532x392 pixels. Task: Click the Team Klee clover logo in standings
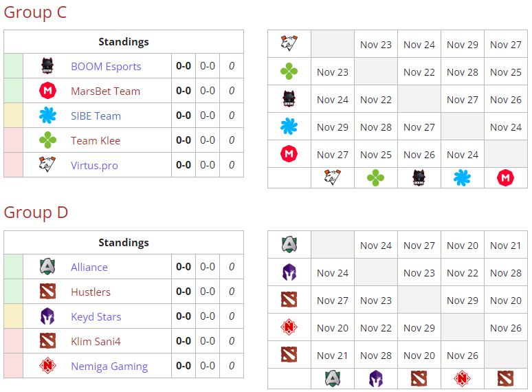(47, 140)
